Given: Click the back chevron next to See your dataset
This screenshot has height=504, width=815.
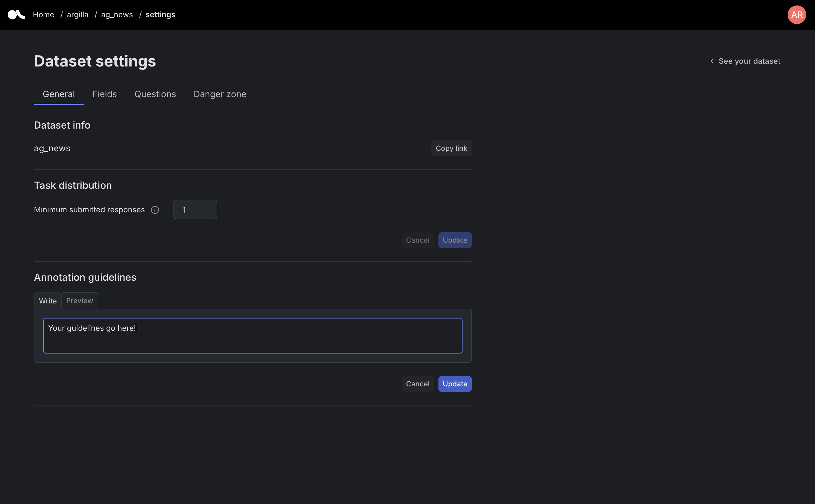Looking at the screenshot, I should point(712,61).
